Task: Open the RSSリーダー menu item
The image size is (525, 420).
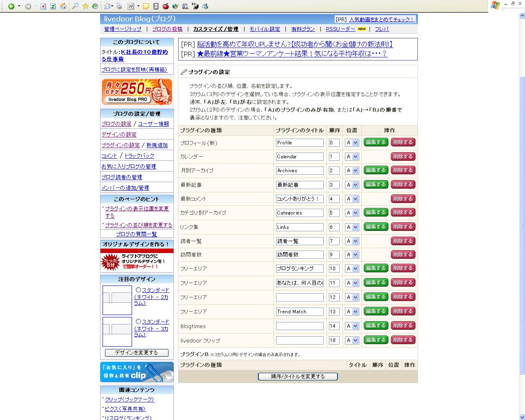Action: tap(341, 29)
